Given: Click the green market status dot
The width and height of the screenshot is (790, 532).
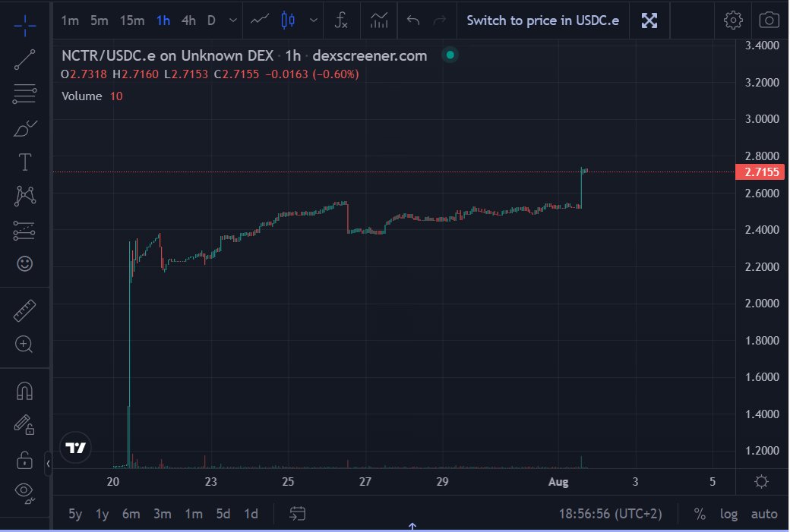Looking at the screenshot, I should pyautogui.click(x=450, y=55).
